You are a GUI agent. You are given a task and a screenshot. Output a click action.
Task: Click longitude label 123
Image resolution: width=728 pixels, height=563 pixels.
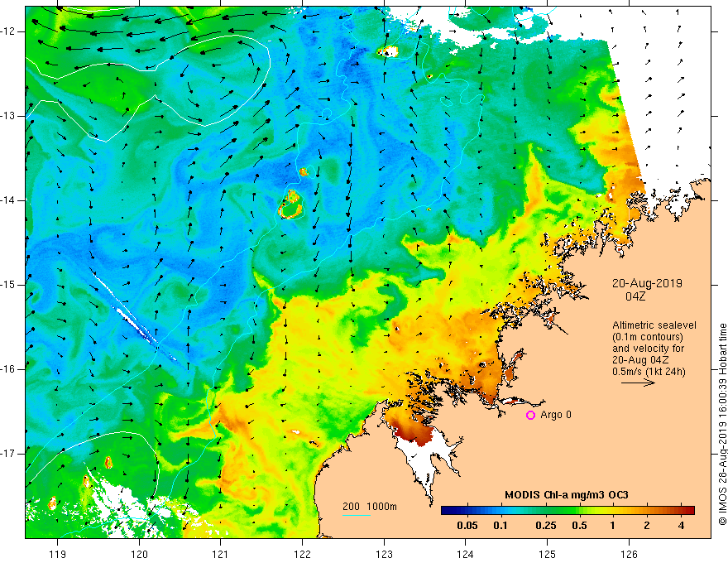click(384, 554)
